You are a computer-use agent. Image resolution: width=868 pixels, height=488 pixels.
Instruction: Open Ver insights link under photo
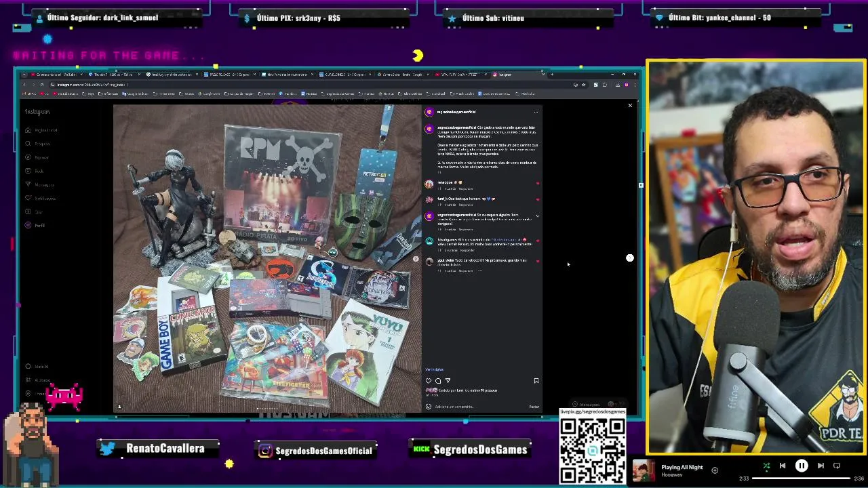435,369
